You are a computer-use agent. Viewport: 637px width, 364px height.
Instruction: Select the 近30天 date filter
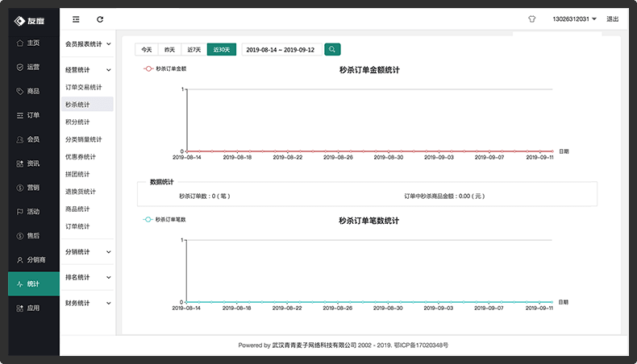point(222,49)
